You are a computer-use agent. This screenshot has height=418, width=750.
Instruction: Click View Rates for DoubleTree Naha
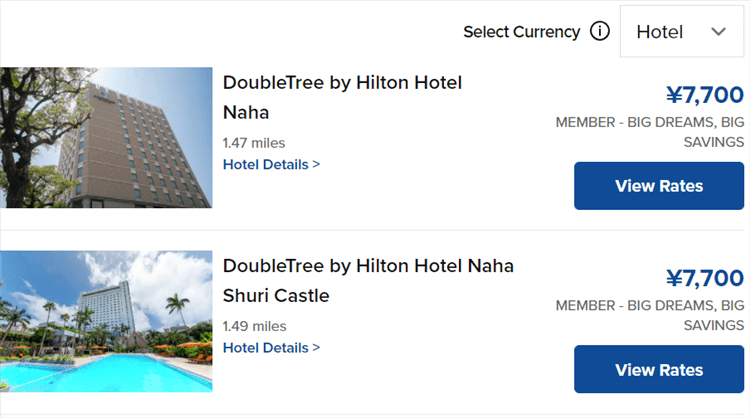click(x=659, y=186)
